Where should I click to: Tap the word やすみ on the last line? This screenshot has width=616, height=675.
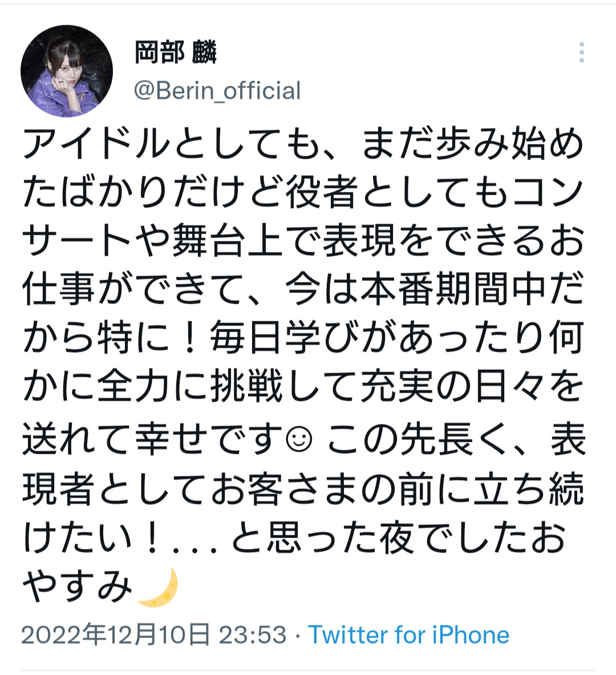click(78, 587)
